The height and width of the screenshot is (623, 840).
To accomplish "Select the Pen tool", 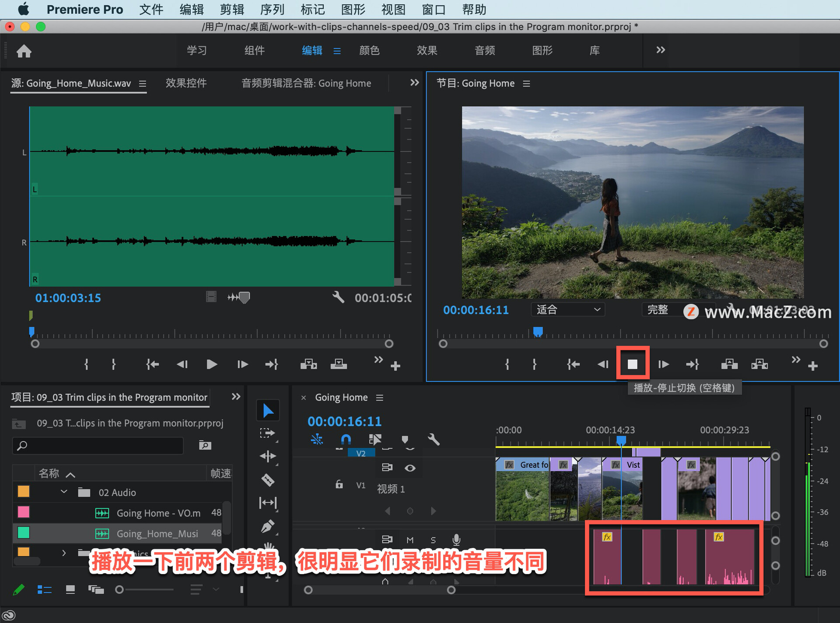I will point(268,526).
